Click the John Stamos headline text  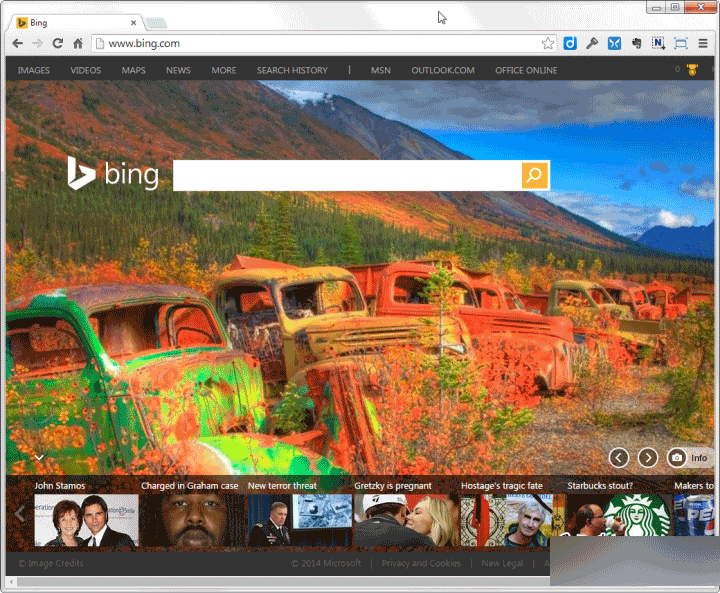[x=60, y=486]
